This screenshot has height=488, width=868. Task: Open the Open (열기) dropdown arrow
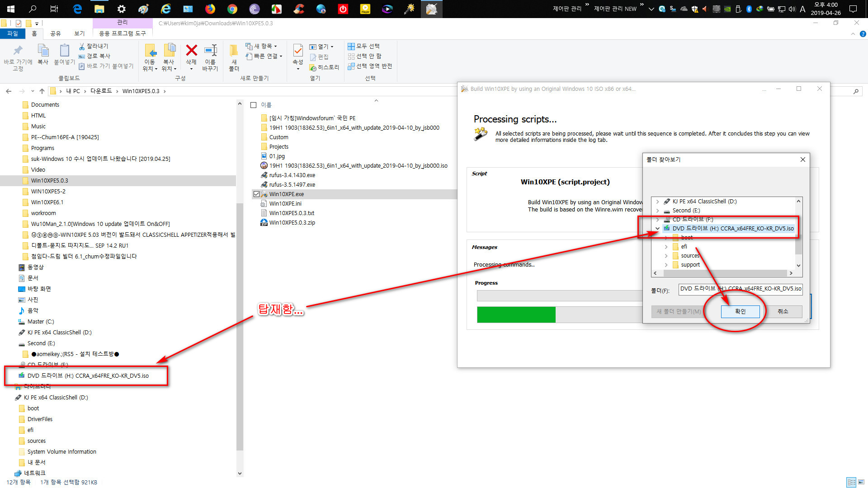click(x=332, y=47)
